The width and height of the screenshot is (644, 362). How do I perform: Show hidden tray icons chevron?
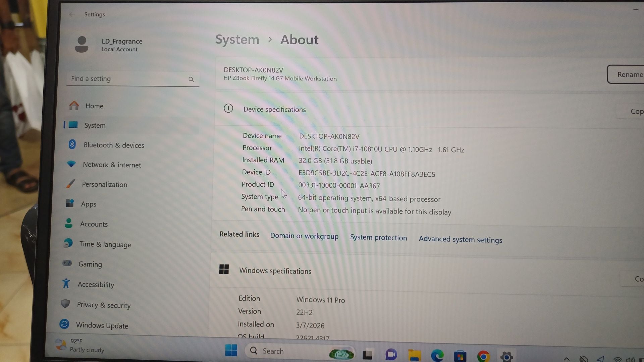(x=567, y=359)
